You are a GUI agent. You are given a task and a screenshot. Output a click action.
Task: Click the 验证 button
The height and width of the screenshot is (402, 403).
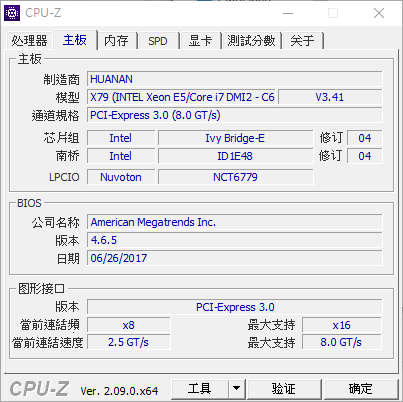pos(284,389)
